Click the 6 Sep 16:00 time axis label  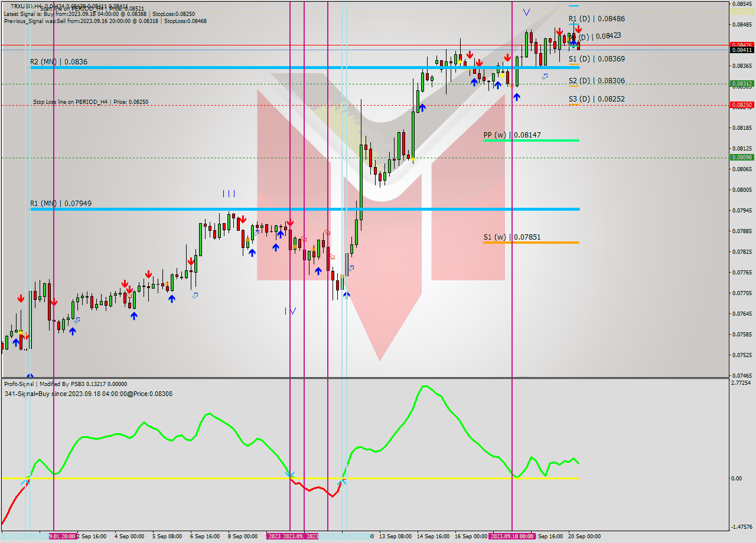coord(204,537)
